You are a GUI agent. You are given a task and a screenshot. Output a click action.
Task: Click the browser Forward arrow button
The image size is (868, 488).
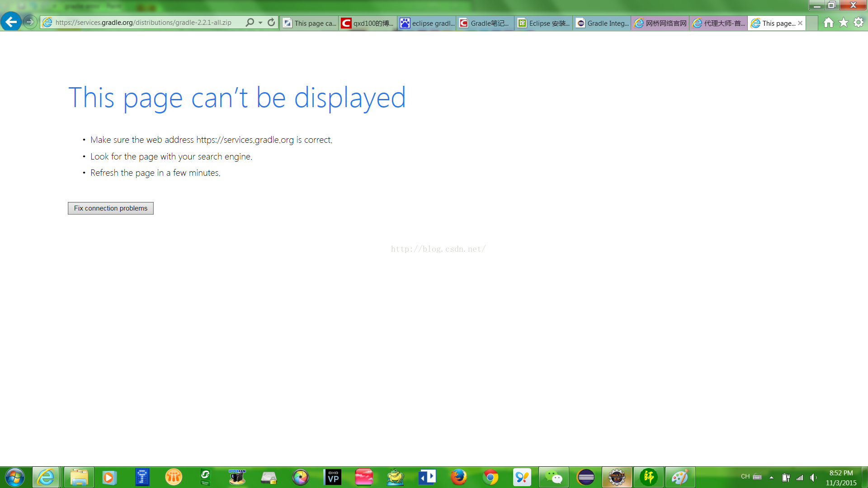tap(30, 22)
